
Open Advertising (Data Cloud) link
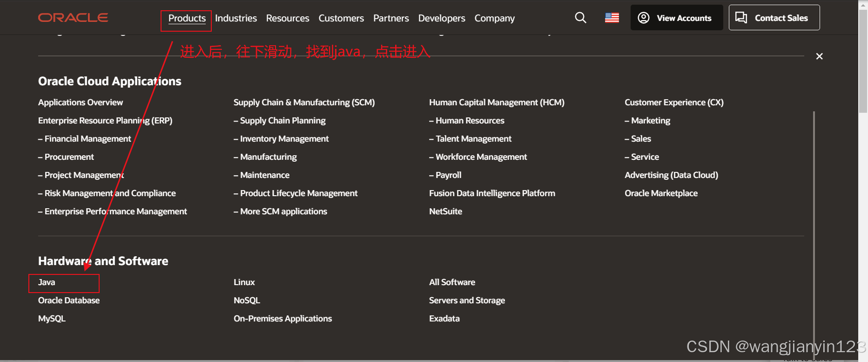click(x=671, y=175)
